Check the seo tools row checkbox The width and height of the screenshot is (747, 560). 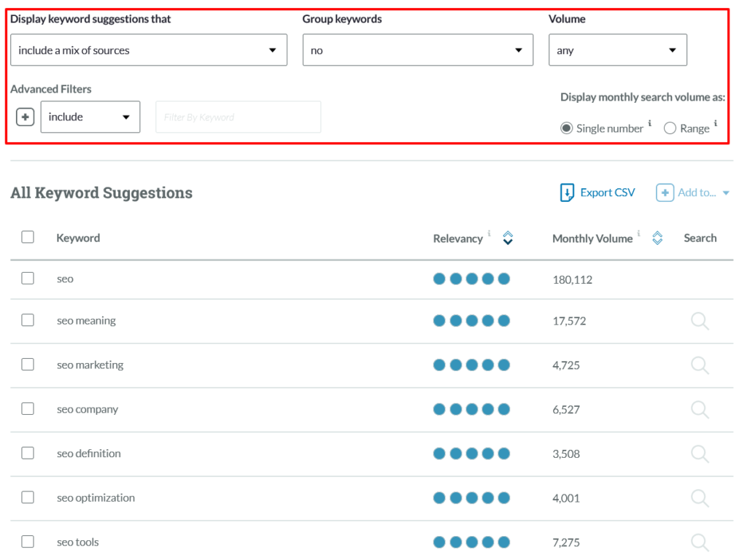[x=28, y=542]
